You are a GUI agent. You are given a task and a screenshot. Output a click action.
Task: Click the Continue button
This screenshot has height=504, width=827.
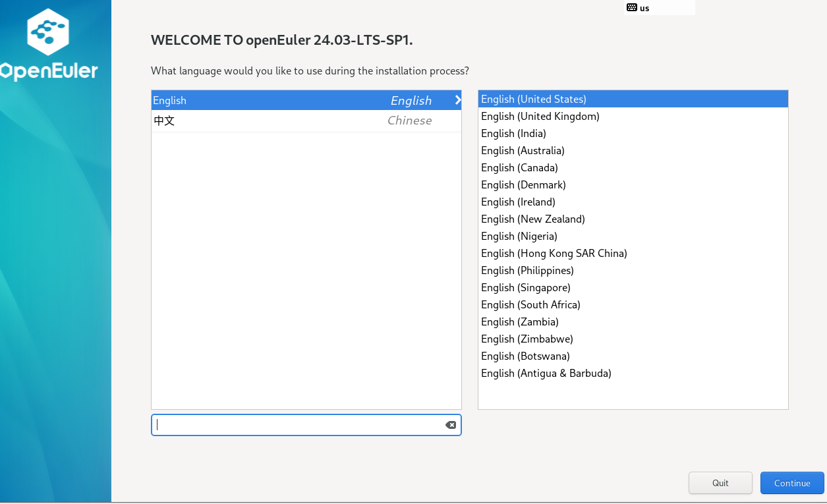tap(792, 483)
